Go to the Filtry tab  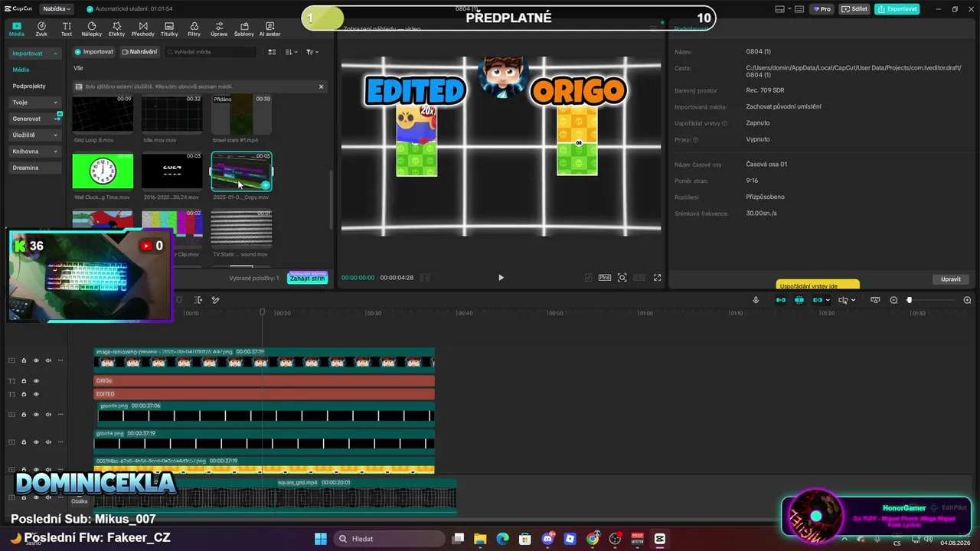[194, 29]
